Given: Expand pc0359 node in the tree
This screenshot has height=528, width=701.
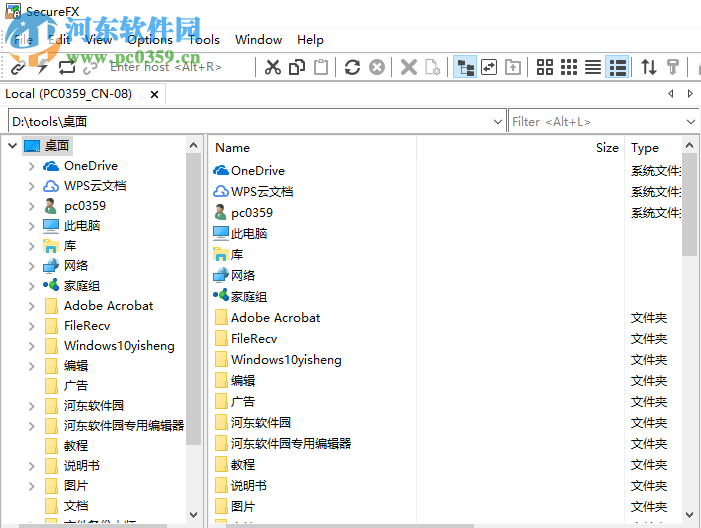Looking at the screenshot, I should point(31,206).
